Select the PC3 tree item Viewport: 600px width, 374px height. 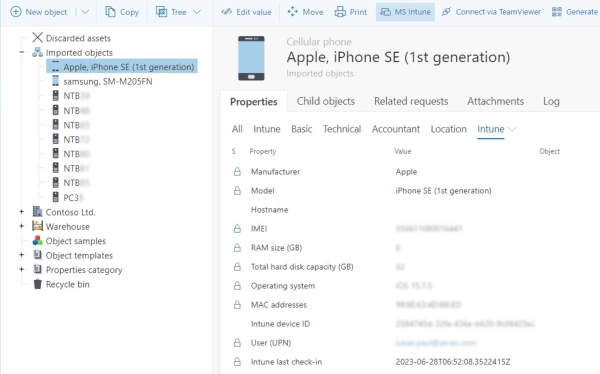72,198
